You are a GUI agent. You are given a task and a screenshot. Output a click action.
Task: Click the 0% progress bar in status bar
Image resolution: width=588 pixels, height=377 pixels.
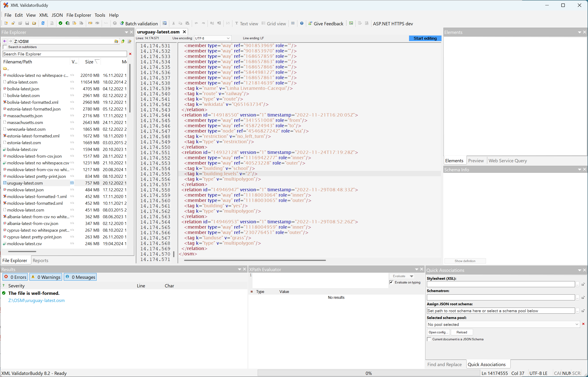369,373
